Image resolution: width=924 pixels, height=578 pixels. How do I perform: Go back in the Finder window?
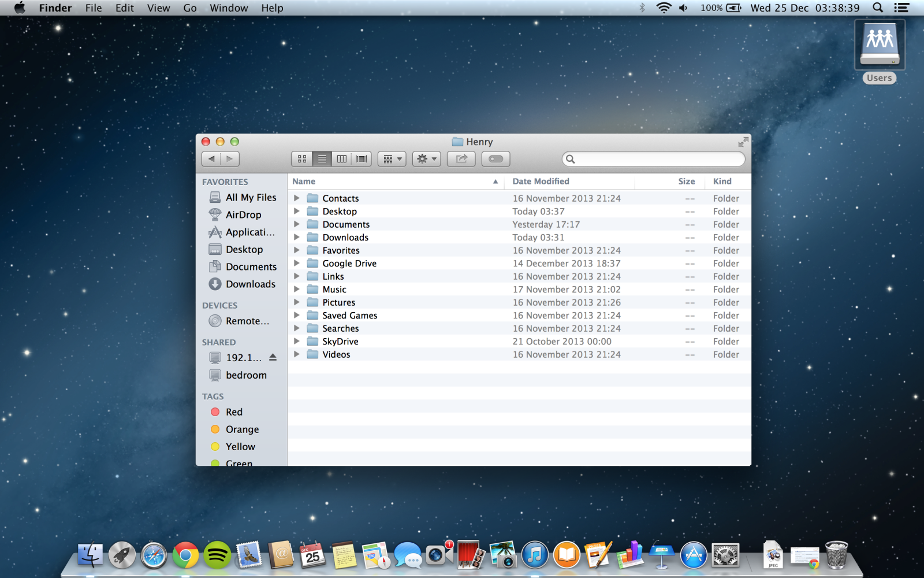211,159
